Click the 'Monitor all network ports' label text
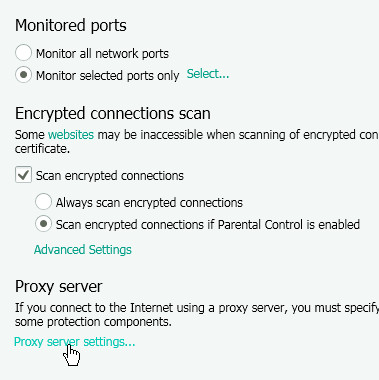Screen dimensions: 379x380 click(x=102, y=53)
